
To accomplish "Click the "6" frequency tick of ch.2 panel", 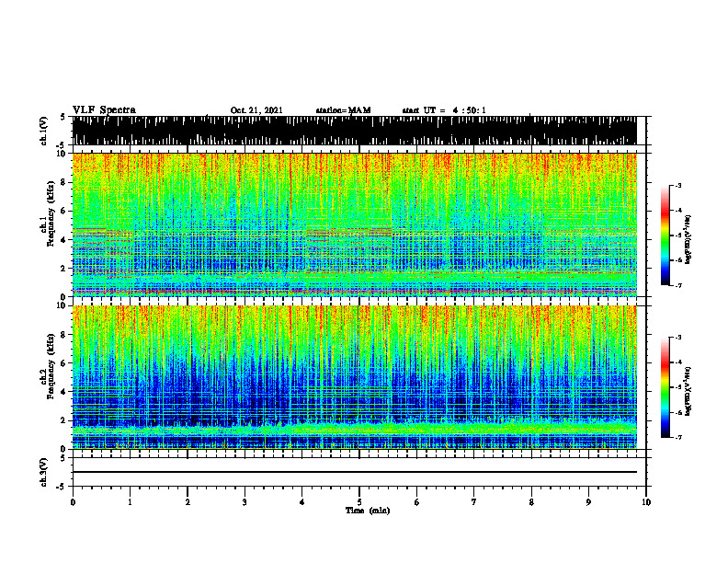I will coord(63,363).
